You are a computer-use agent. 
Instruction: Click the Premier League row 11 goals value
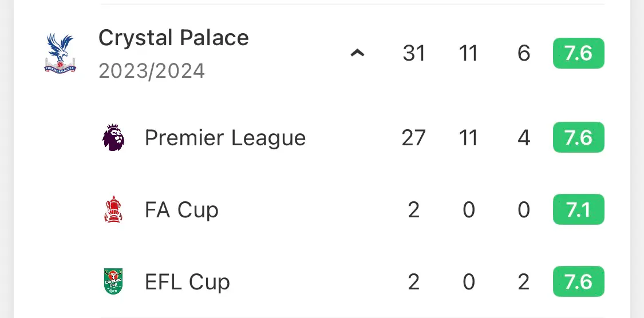tap(469, 137)
